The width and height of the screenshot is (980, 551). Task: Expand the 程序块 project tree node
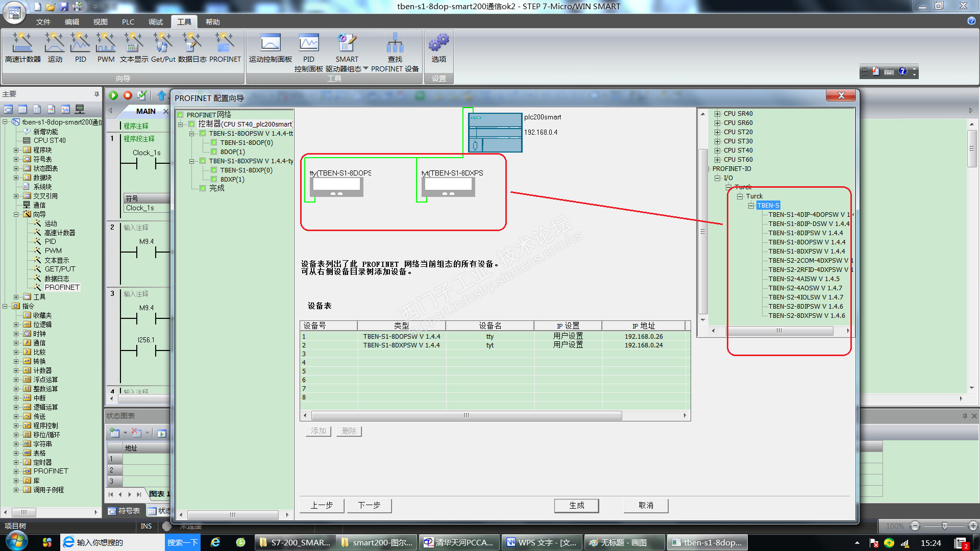16,150
